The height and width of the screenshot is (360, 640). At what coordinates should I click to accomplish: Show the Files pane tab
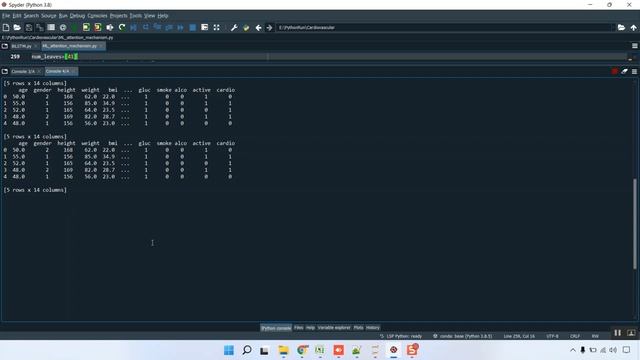(x=298, y=328)
